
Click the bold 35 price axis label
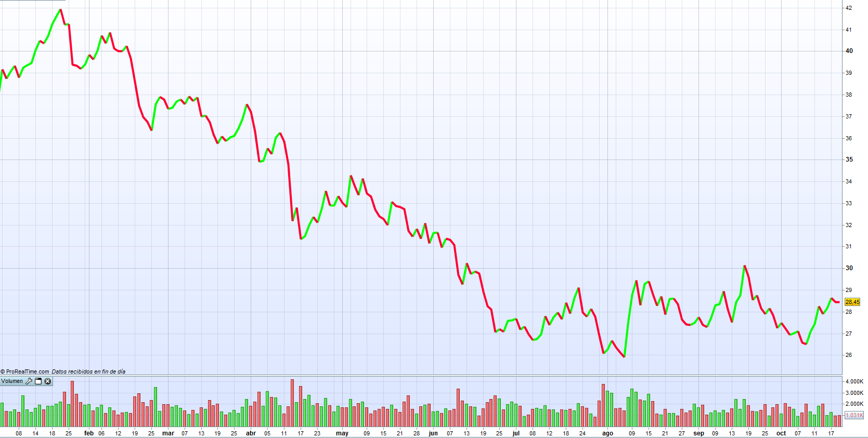click(849, 160)
